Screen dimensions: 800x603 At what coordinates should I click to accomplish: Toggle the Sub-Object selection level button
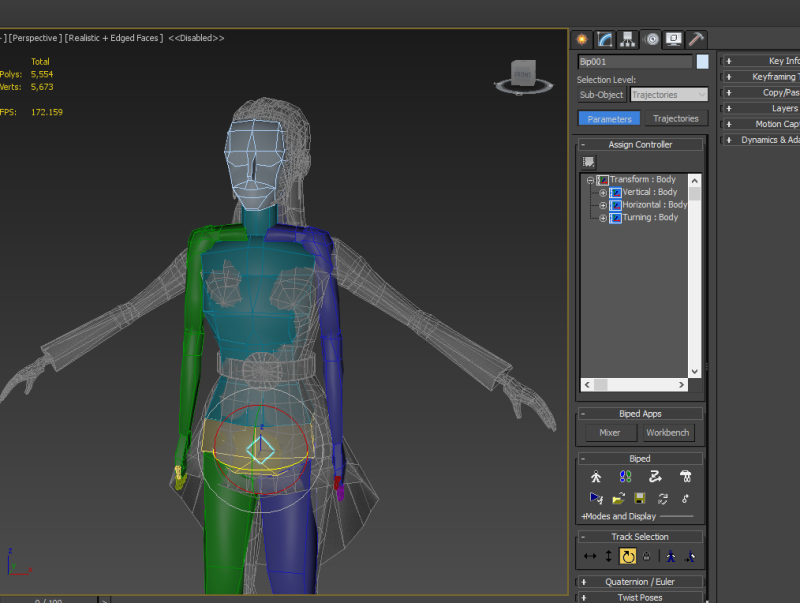tap(601, 95)
